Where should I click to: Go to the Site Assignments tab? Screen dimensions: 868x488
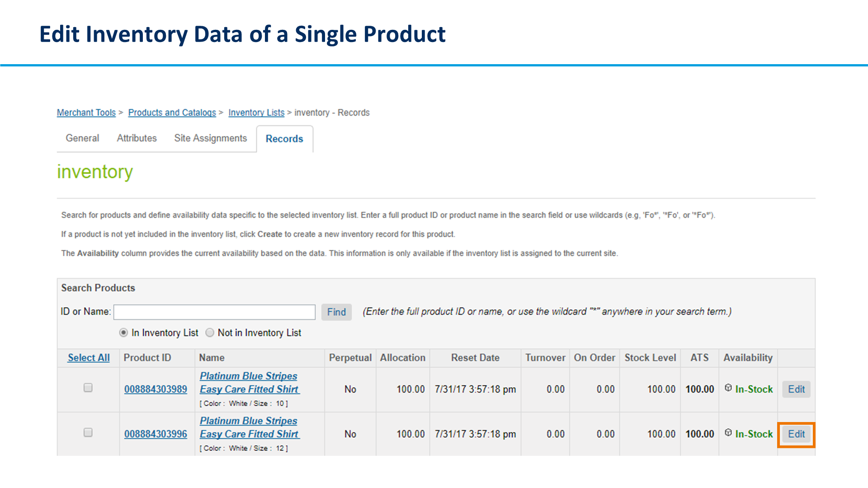point(211,138)
